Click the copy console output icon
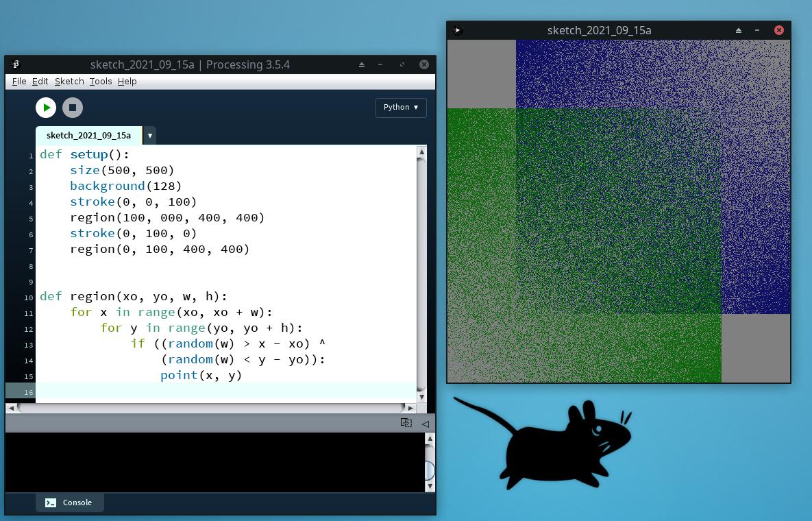Image resolution: width=812 pixels, height=521 pixels. coord(406,423)
